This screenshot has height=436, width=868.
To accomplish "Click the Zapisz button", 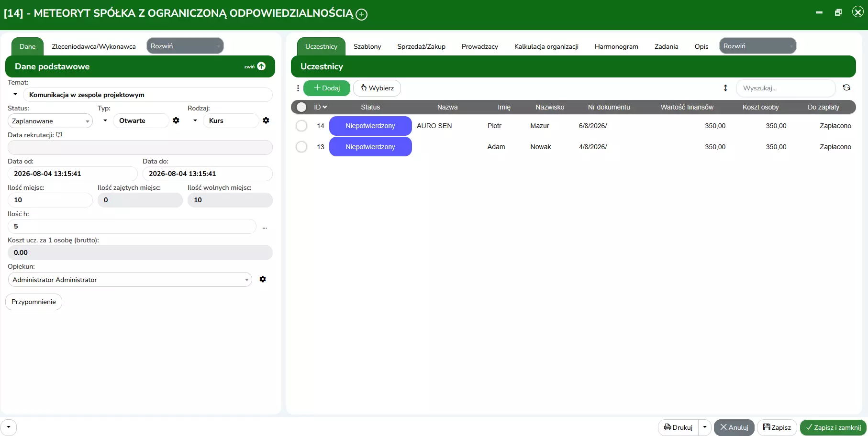I will pos(777,427).
